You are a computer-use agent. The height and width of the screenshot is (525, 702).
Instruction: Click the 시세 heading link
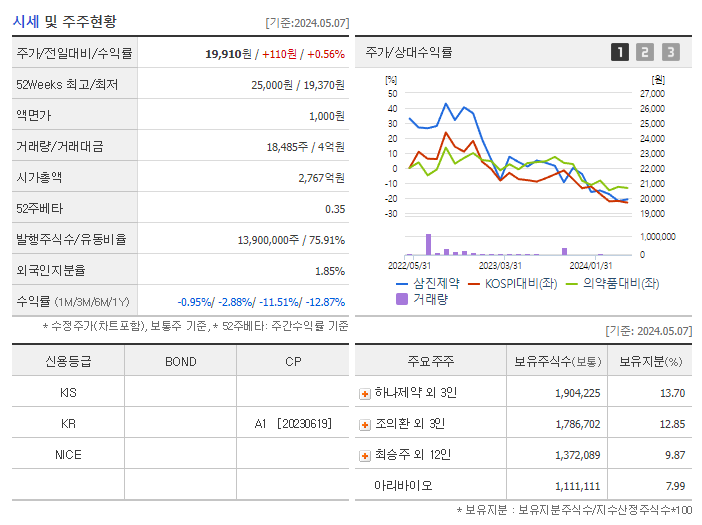point(26,21)
